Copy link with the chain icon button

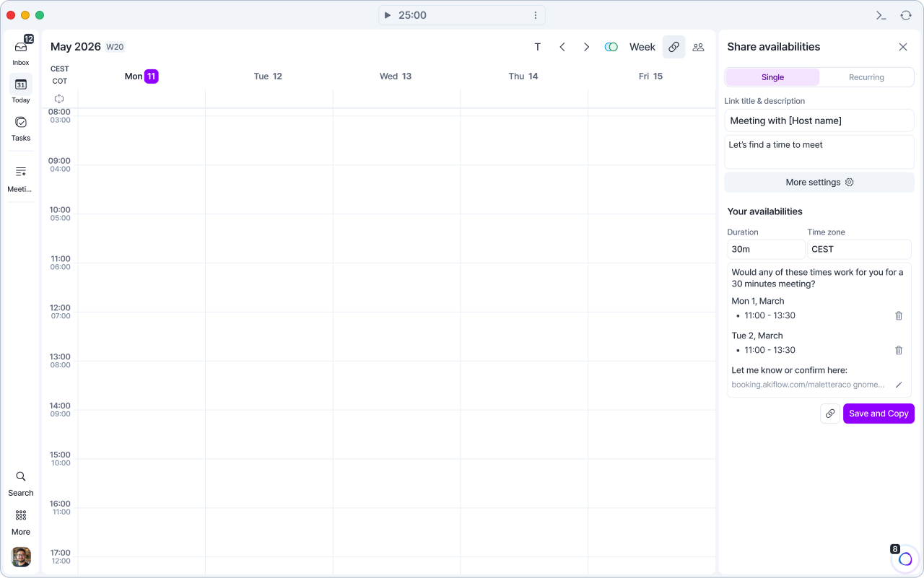point(830,413)
